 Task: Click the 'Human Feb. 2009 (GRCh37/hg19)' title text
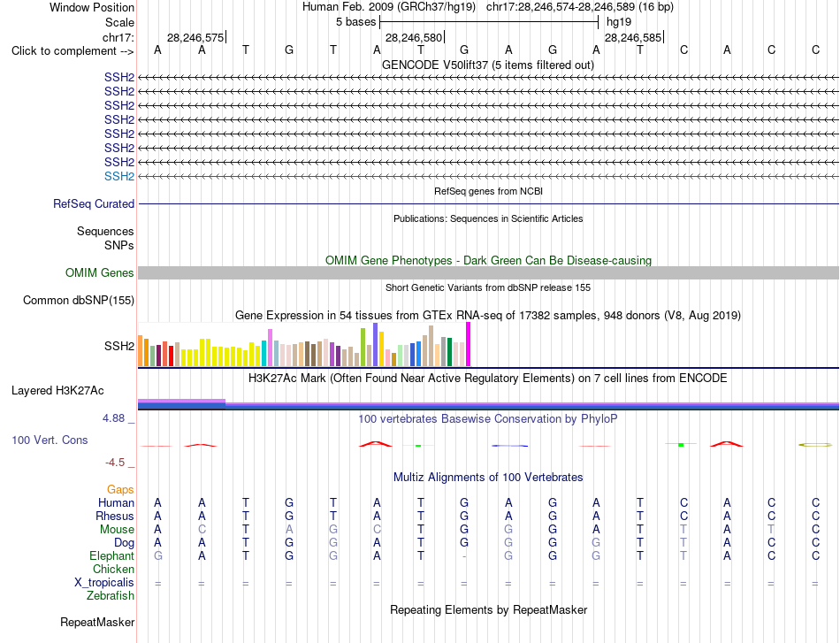coord(389,7)
